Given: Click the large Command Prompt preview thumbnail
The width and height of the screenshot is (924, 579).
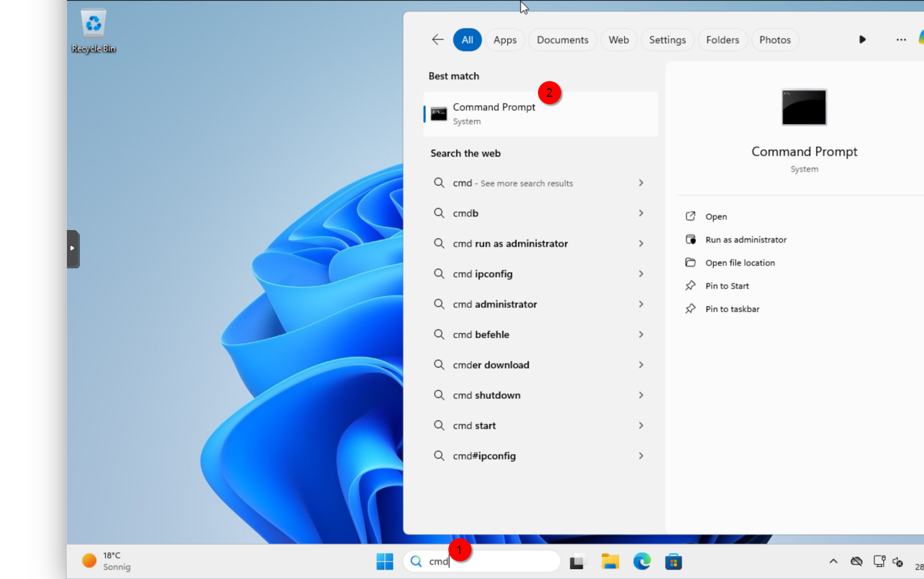Looking at the screenshot, I should coord(804,107).
